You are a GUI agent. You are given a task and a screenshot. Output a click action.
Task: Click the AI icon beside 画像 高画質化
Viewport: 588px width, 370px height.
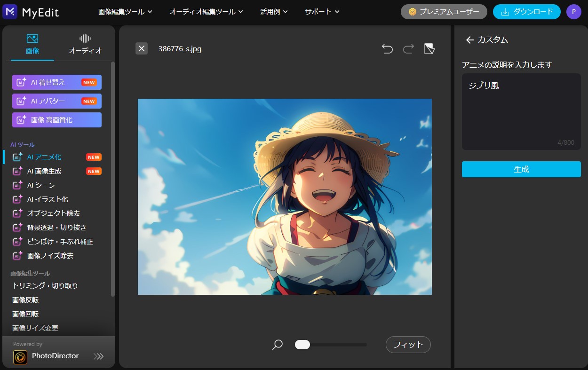(21, 120)
